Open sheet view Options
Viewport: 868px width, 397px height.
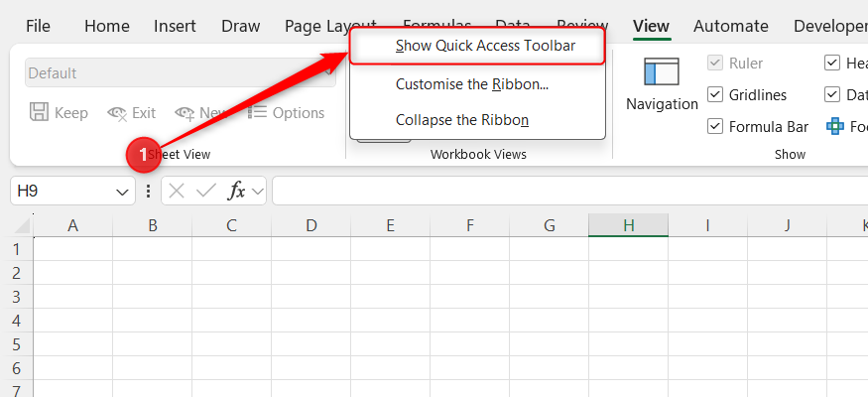click(286, 113)
